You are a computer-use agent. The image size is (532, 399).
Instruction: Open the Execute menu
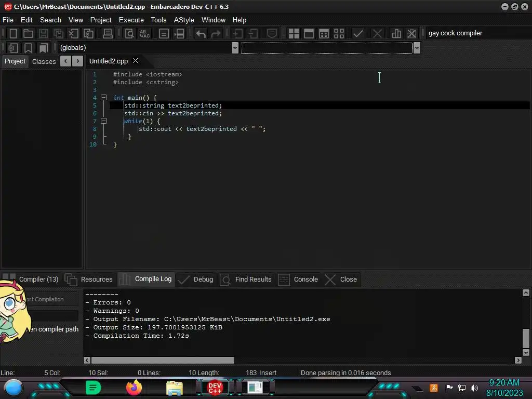tap(131, 20)
